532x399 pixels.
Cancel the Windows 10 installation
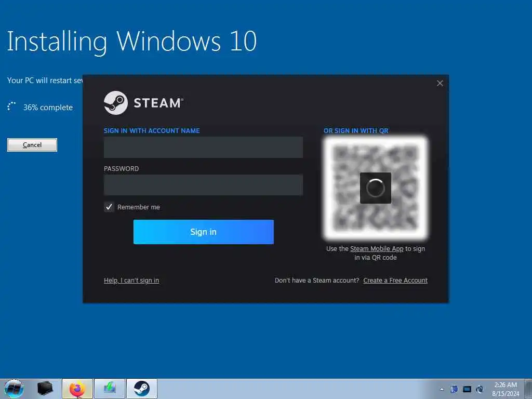coord(32,145)
